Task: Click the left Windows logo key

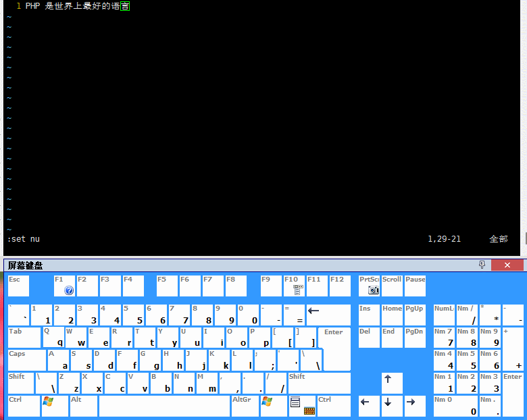Action: 55,406
